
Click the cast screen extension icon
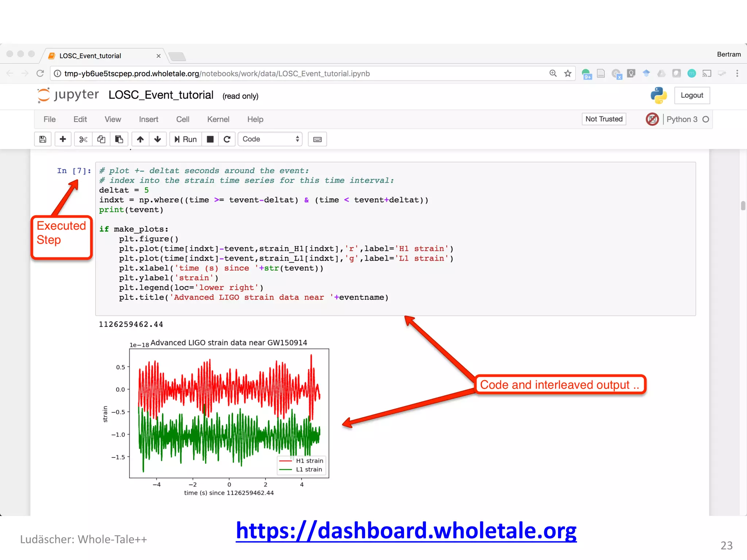coord(707,74)
